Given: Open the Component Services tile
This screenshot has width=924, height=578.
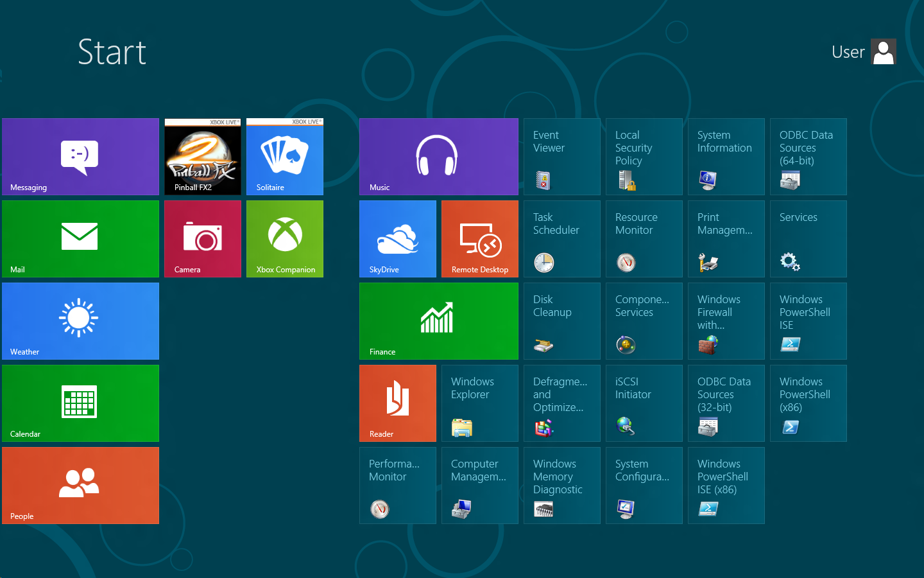Looking at the screenshot, I should click(x=644, y=321).
